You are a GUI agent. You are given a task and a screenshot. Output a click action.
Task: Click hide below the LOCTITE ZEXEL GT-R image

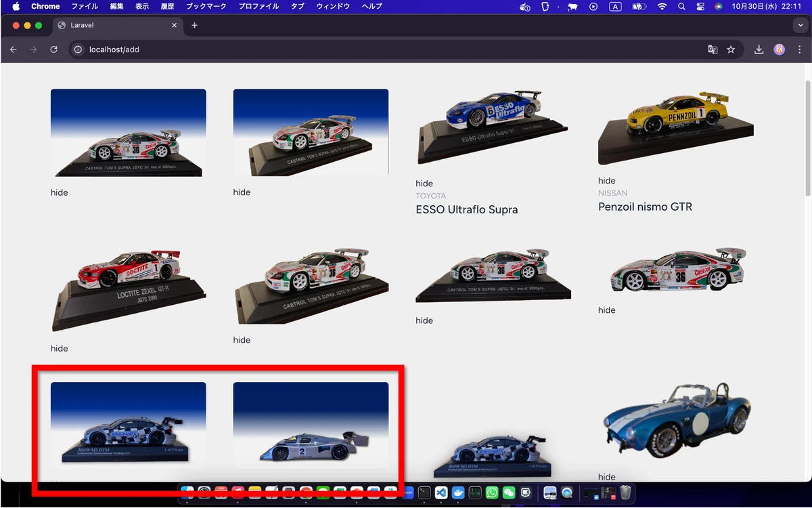(x=60, y=348)
